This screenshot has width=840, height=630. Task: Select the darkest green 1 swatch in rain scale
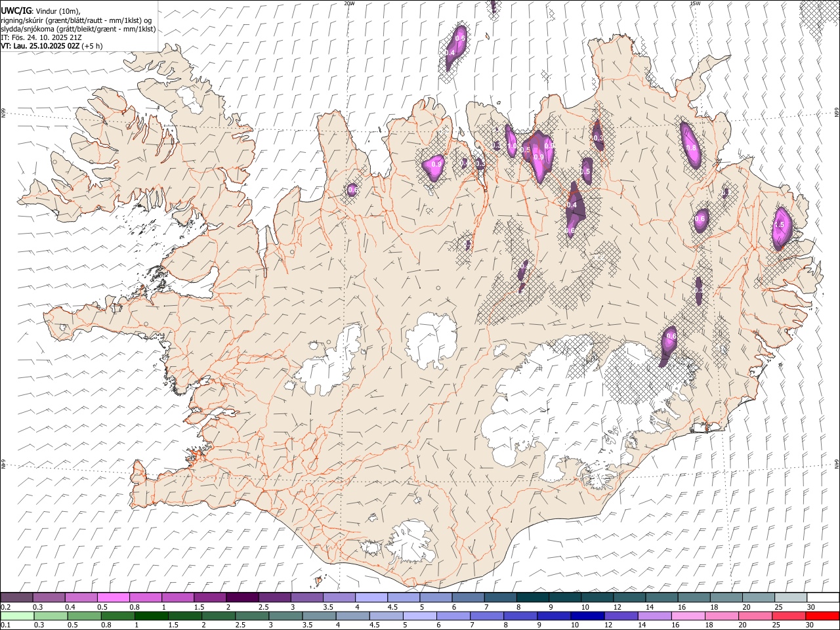[152, 616]
